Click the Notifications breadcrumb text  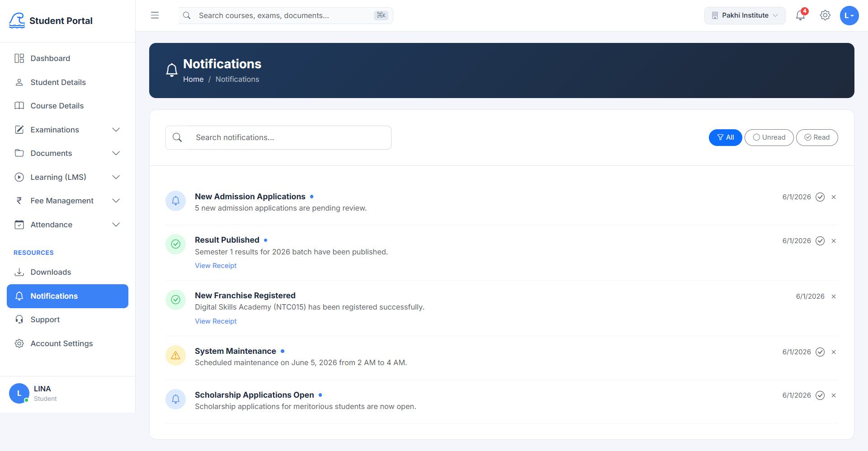(237, 79)
